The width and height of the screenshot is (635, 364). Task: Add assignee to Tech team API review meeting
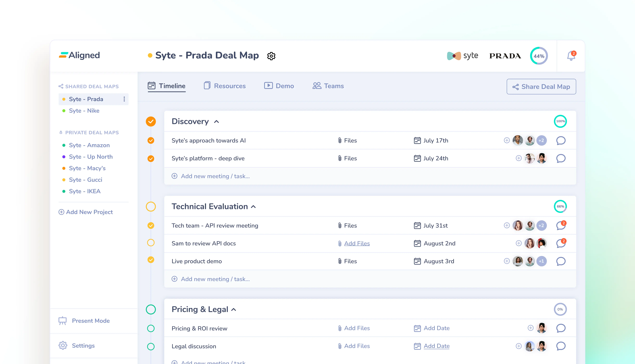point(507,225)
